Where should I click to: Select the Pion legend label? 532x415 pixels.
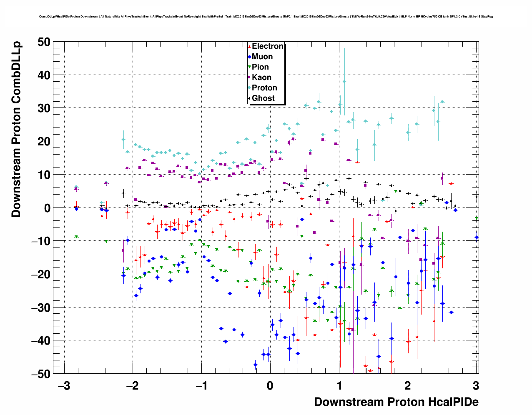pyautogui.click(x=260, y=67)
